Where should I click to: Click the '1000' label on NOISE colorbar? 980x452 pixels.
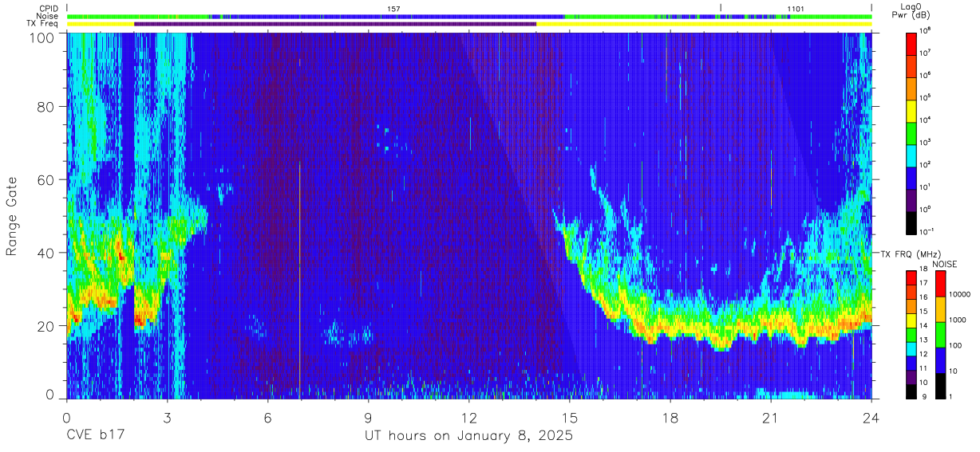[959, 320]
